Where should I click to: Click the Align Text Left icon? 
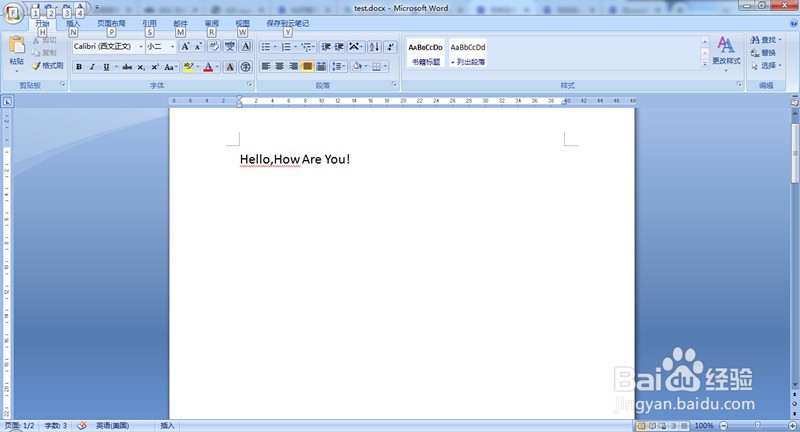tap(266, 66)
